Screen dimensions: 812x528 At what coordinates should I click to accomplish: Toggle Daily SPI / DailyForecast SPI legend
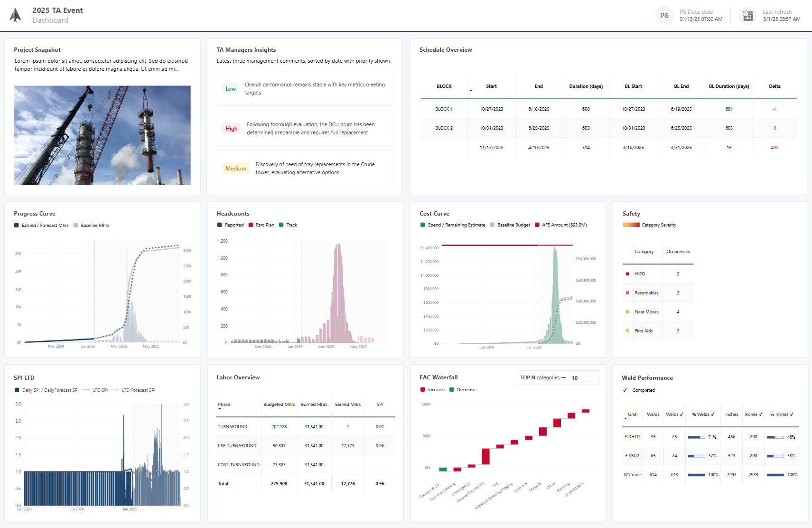point(47,390)
